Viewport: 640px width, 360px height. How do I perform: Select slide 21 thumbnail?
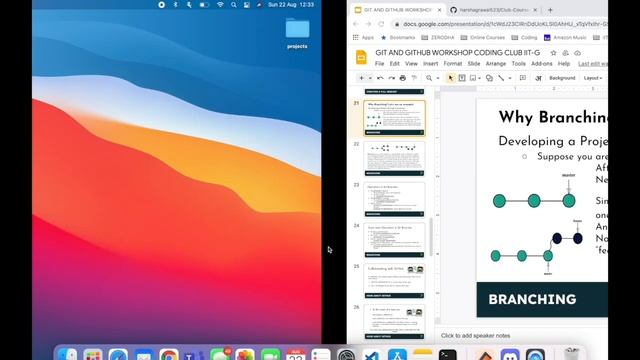coord(394,118)
